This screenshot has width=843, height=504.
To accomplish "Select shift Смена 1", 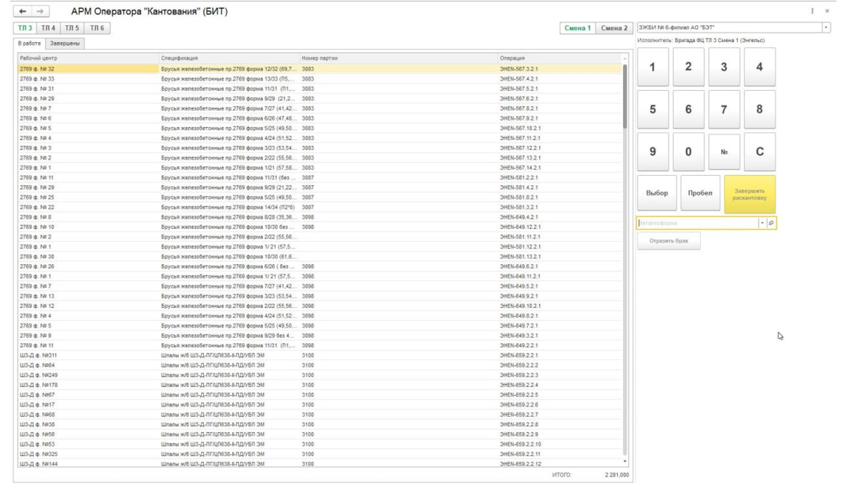I will pyautogui.click(x=577, y=28).
